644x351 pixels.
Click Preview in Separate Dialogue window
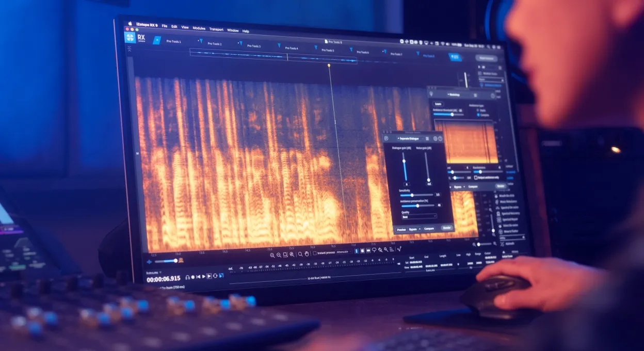pyautogui.click(x=401, y=230)
